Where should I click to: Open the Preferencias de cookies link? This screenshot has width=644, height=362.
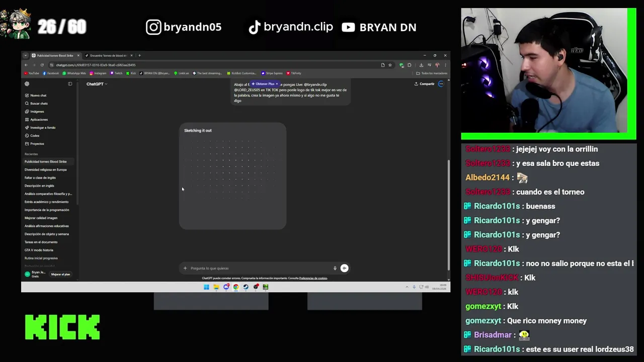(313, 278)
